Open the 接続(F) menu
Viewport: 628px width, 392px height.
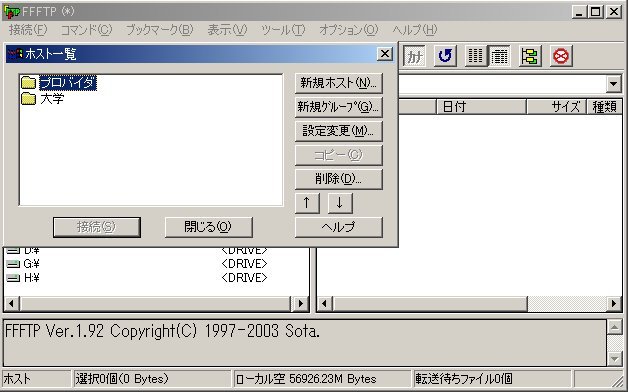28,30
